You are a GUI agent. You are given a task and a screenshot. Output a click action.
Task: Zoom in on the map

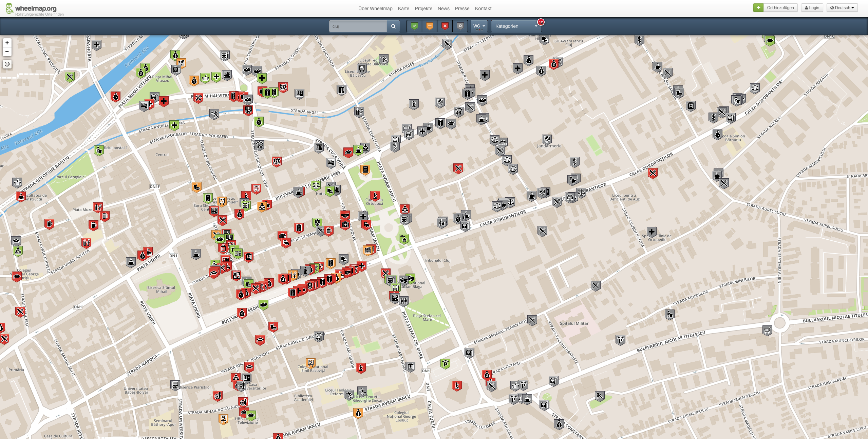click(x=7, y=43)
